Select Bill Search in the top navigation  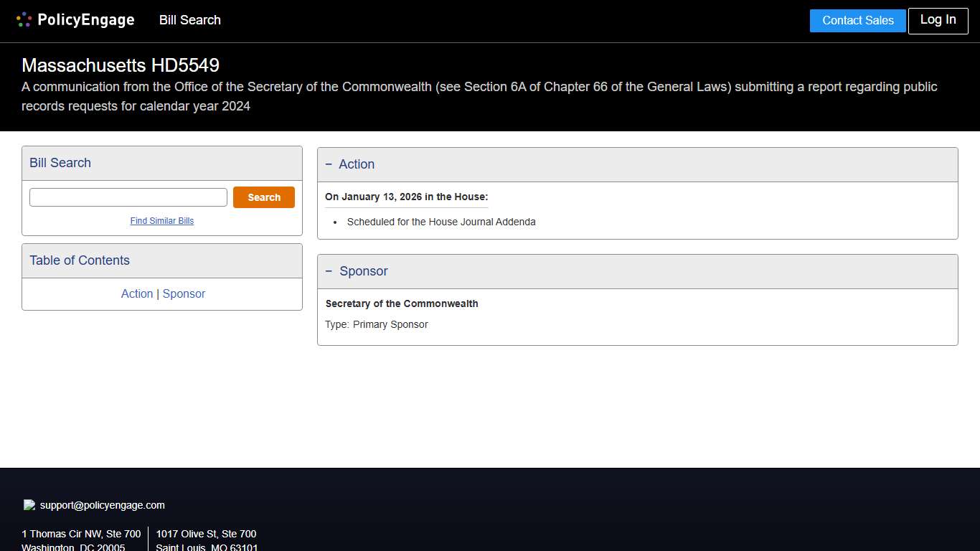[x=189, y=20]
